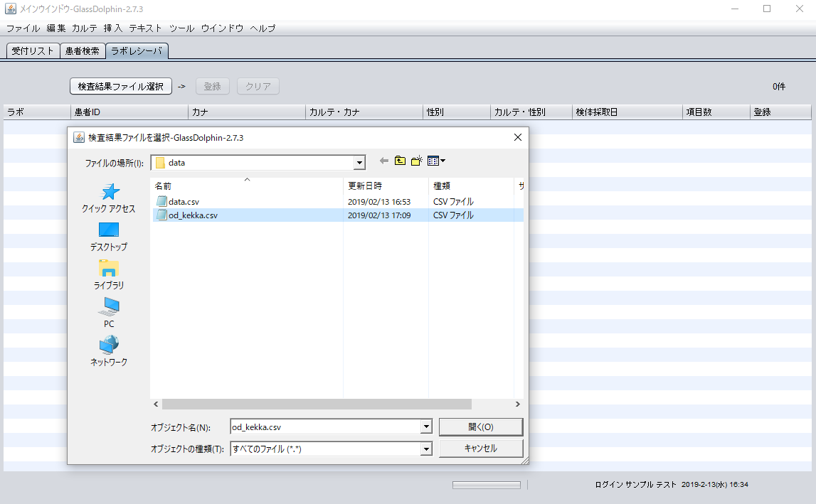Go back using the left arrow icon
Image resolution: width=816 pixels, height=504 pixels.
[384, 161]
